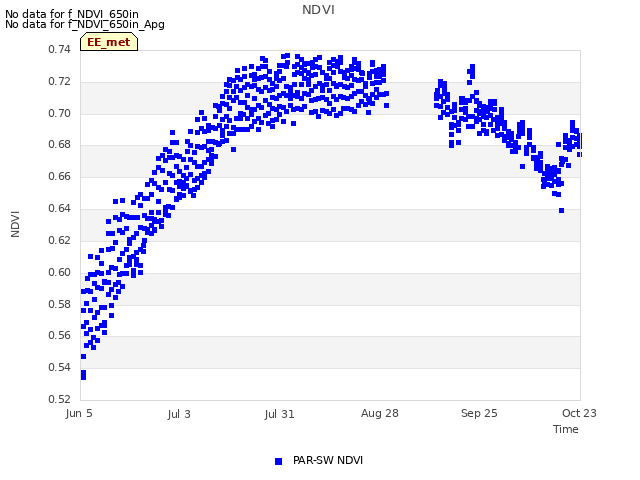The height and width of the screenshot is (480, 640).
Task: Click the blue PAR-SW NDVI legend marker
Action: coord(278,461)
